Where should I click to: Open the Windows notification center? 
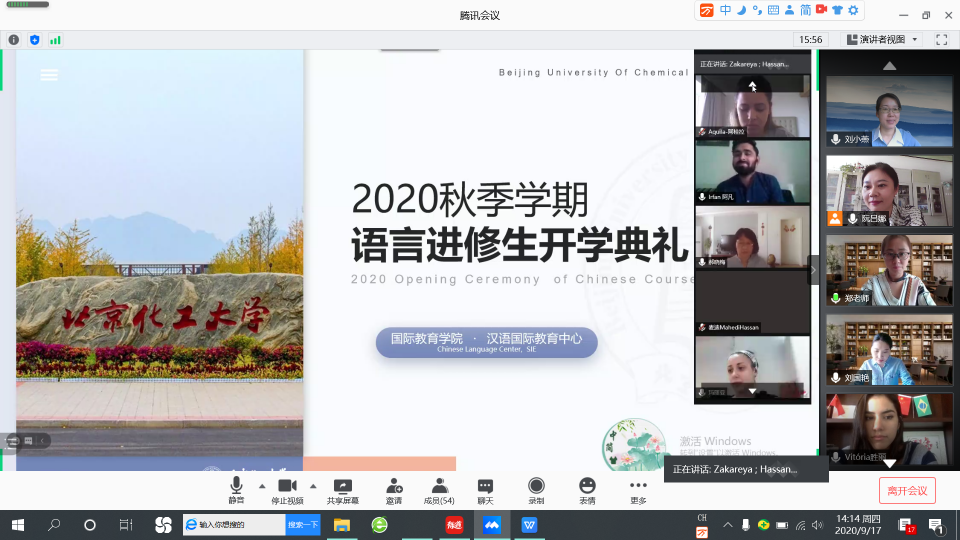pos(935,525)
